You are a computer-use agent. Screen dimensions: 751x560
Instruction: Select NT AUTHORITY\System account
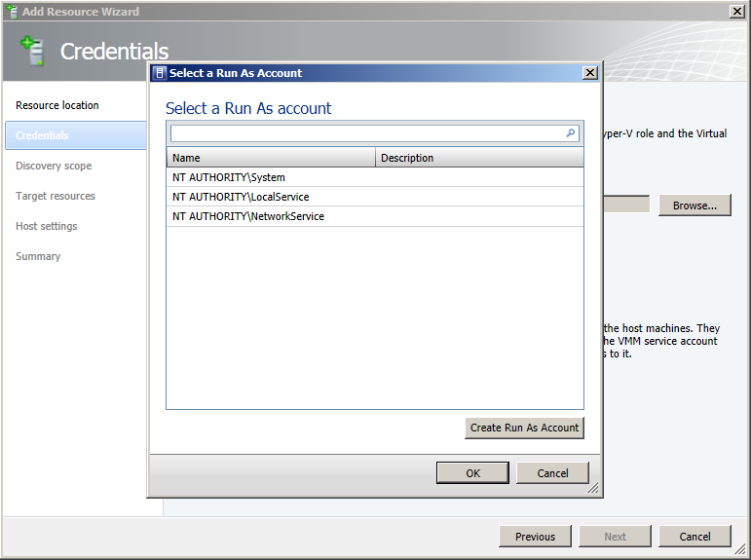[229, 177]
